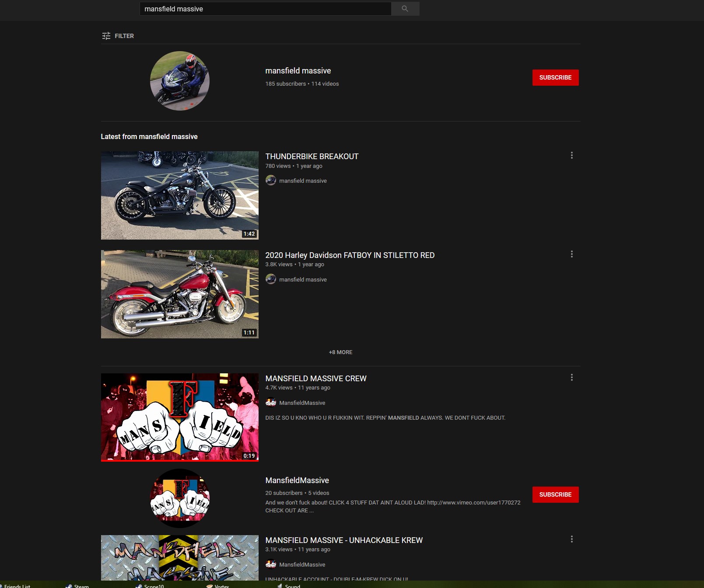Open the 'mansfield massive' channel title with 185 subscribers
This screenshot has width=704, height=588.
tap(298, 71)
